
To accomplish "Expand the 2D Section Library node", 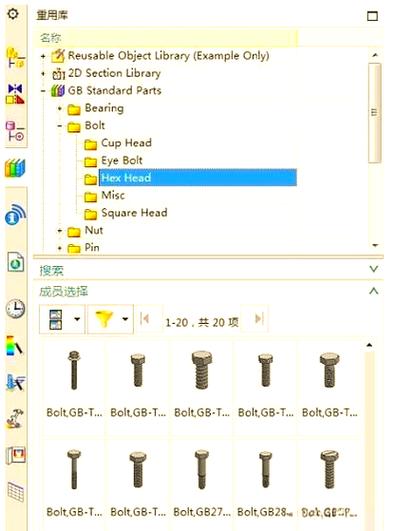I will pyautogui.click(x=43, y=73).
